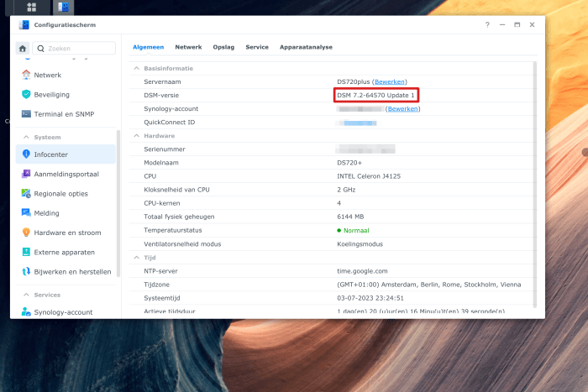Open the Netwerk section icon

click(x=26, y=75)
